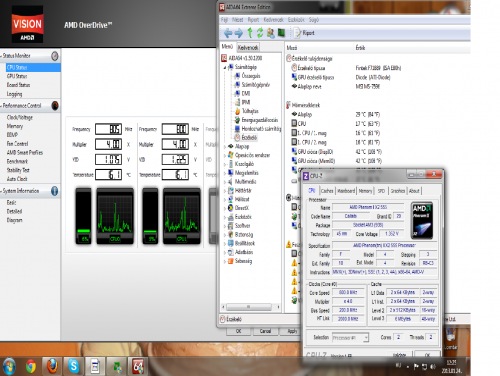Open the Nézet menu in AIDA64
500x376 pixels.
point(238,20)
